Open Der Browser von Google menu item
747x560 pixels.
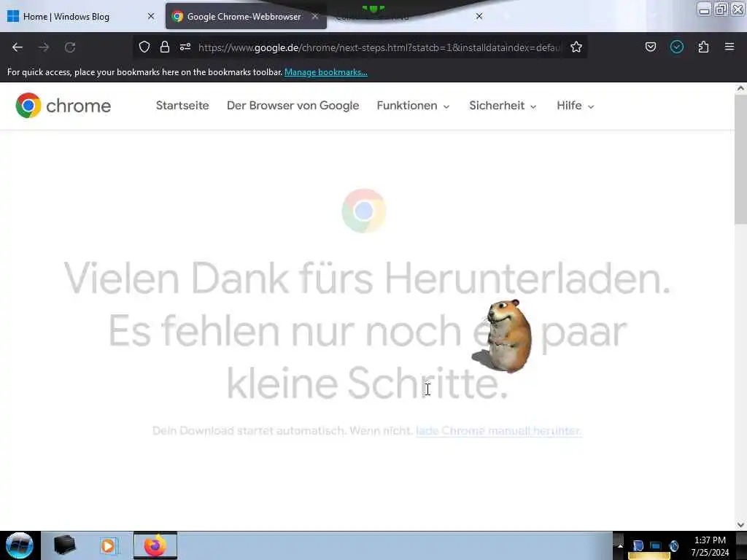[x=293, y=105]
